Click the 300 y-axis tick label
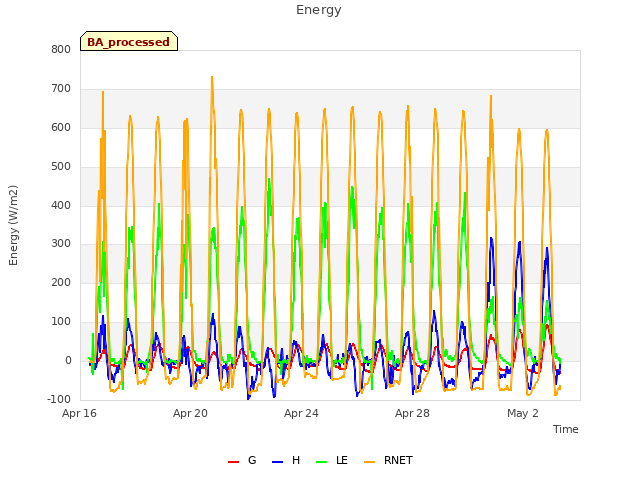Screen dimensions: 640x480 (61, 244)
